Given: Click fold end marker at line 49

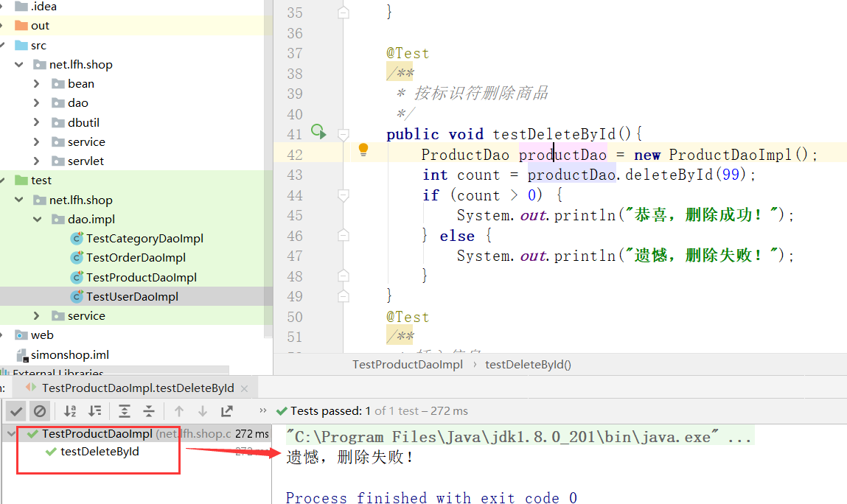Looking at the screenshot, I should pyautogui.click(x=344, y=296).
